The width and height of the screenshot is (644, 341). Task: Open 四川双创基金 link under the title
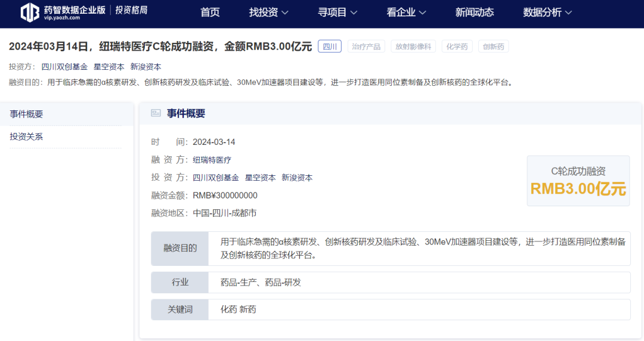64,67
